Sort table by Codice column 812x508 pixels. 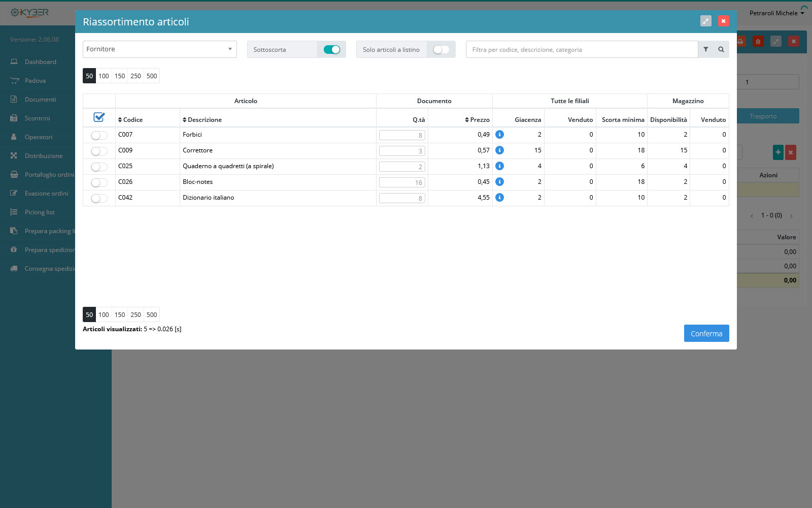[130, 120]
